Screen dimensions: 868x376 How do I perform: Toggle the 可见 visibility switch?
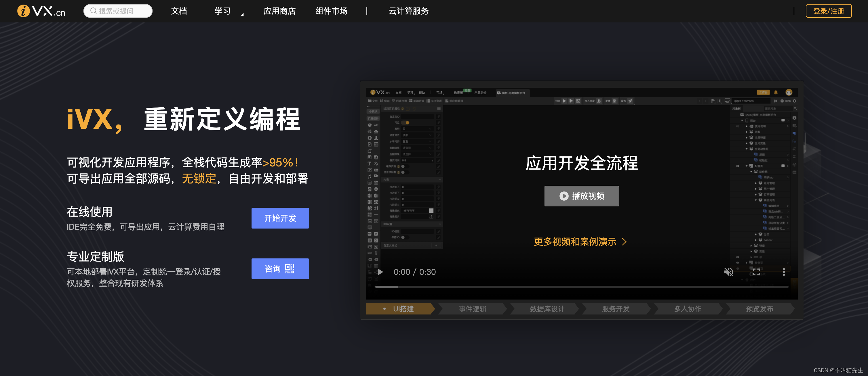click(x=405, y=122)
